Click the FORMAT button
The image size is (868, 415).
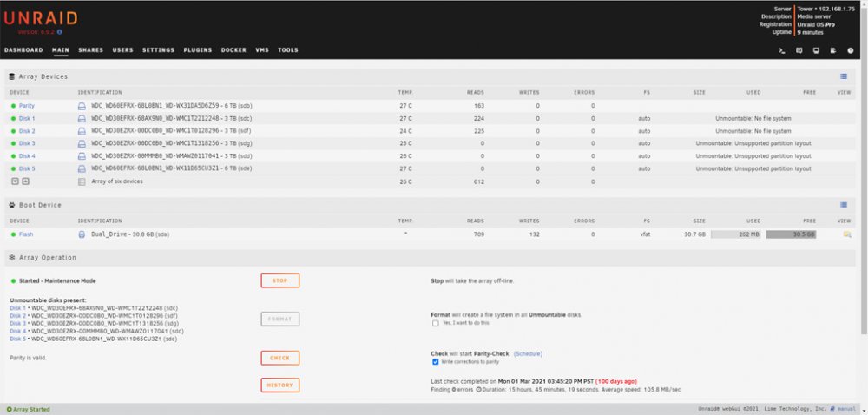tap(280, 319)
